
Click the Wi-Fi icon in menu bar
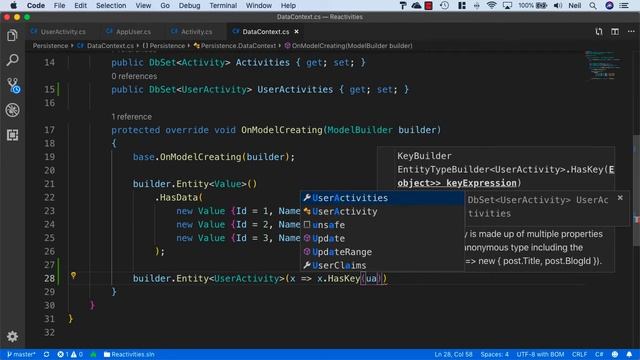pyautogui.click(x=491, y=5)
